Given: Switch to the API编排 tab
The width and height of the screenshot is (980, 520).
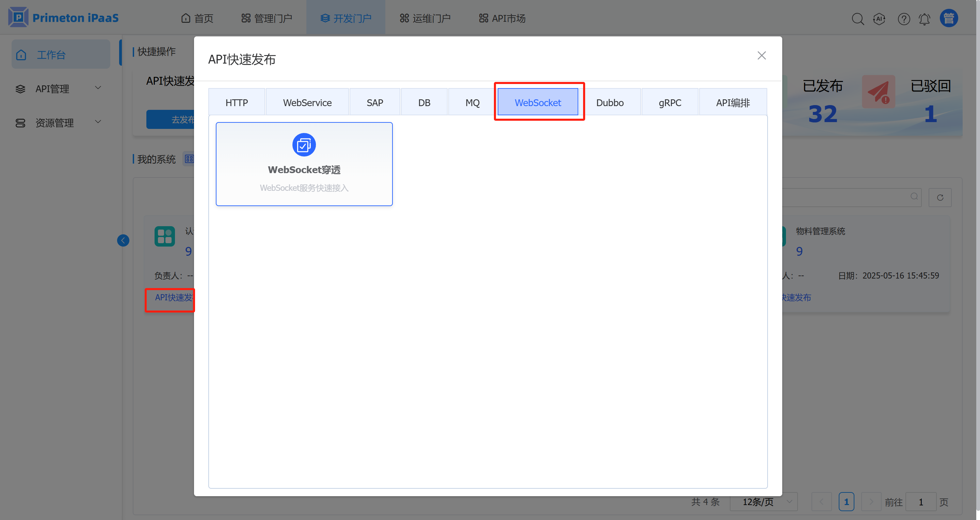Looking at the screenshot, I should 733,103.
